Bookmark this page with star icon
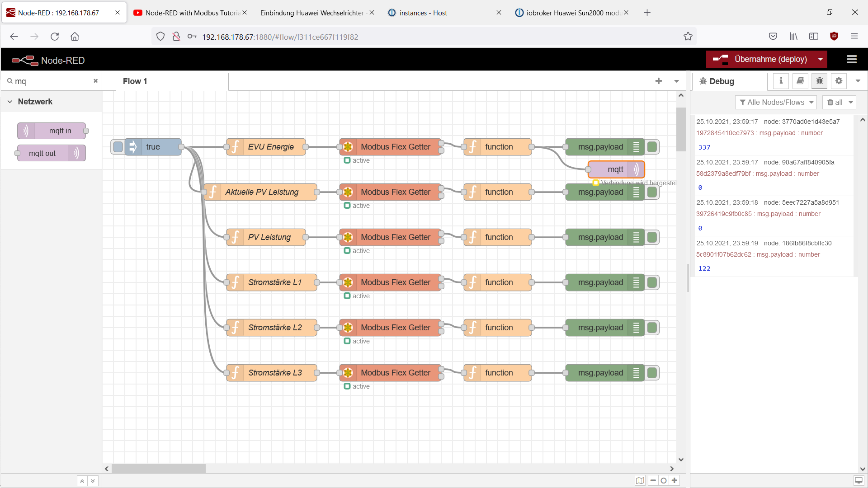The width and height of the screenshot is (868, 488). pos(688,37)
